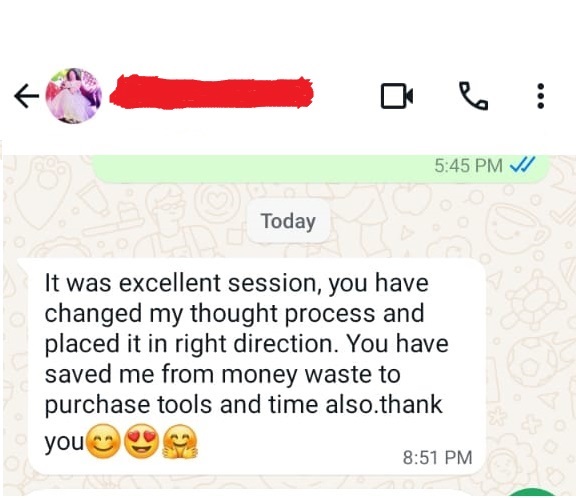Tap the empty wallpaper area right of the message
Image resolution: width=576 pixels, height=498 pixels.
530,366
